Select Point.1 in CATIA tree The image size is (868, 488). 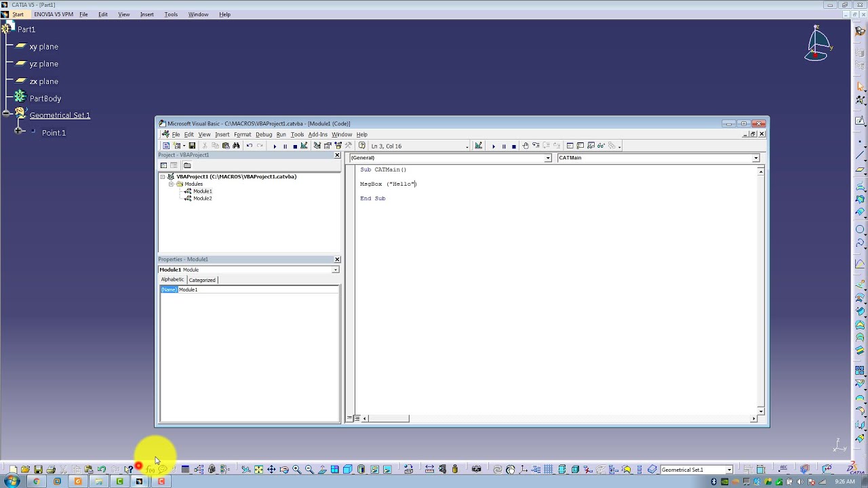54,133
